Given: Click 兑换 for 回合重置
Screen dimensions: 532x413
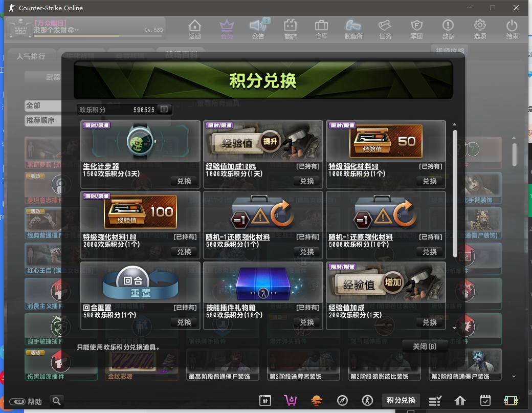Looking at the screenshot, I should (x=184, y=322).
